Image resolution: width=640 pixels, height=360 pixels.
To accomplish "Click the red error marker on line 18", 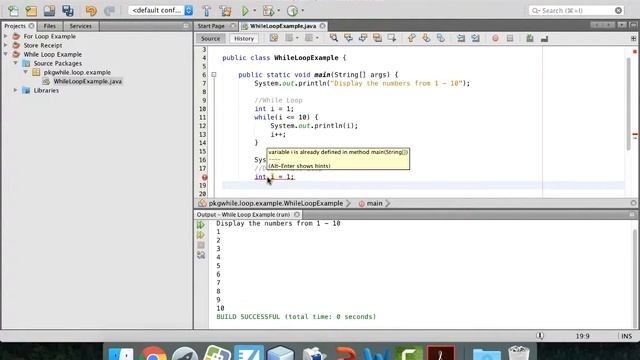I will [x=204, y=177].
